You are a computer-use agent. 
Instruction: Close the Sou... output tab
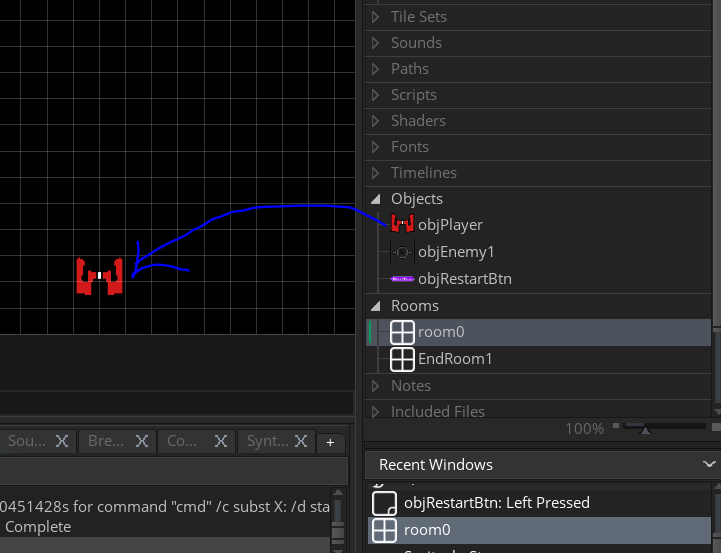tap(62, 441)
